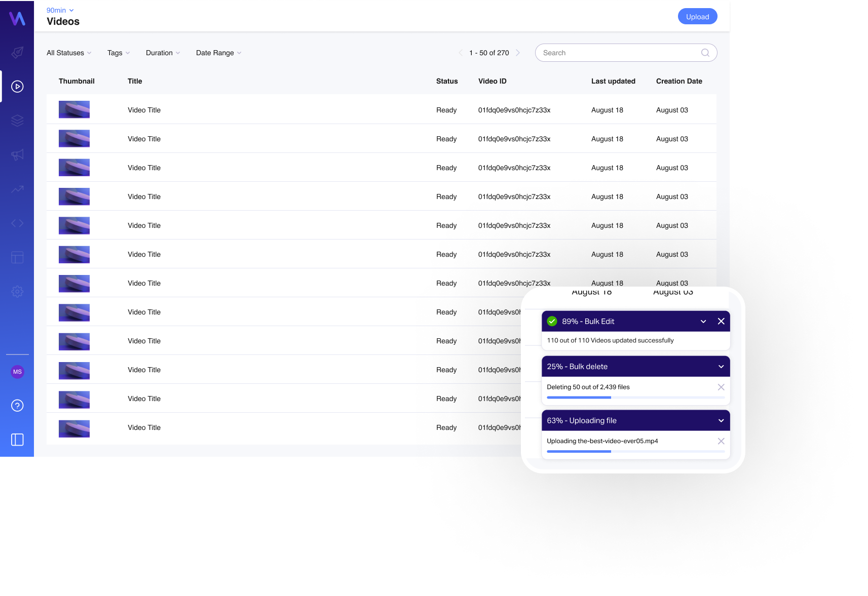868x596 pixels.
Task: Open the All Statuses filter dropdown
Action: [x=69, y=53]
